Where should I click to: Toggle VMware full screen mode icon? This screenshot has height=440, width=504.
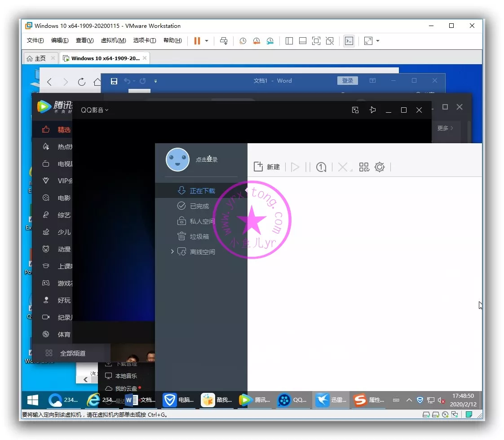[316, 41]
